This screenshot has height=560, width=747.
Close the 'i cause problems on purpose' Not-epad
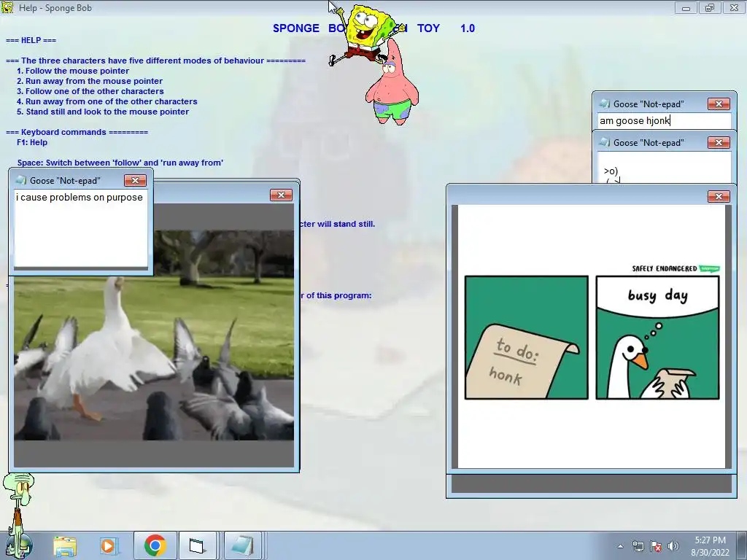[x=135, y=181]
